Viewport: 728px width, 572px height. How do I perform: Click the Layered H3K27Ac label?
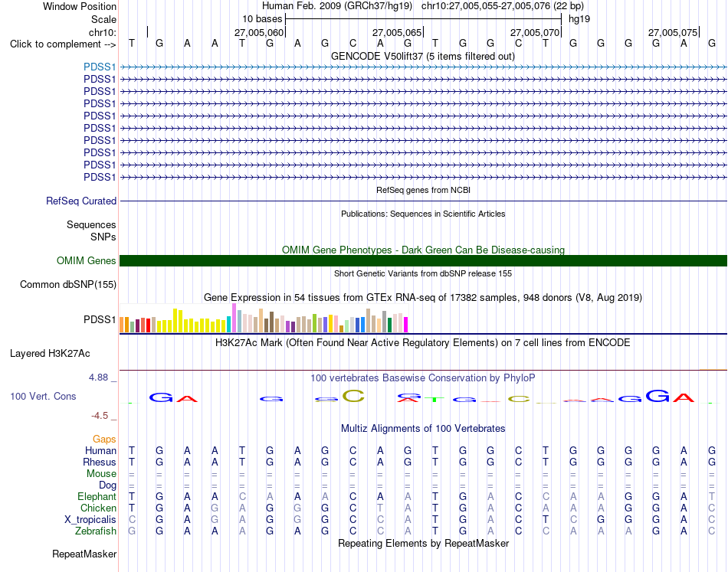click(50, 354)
